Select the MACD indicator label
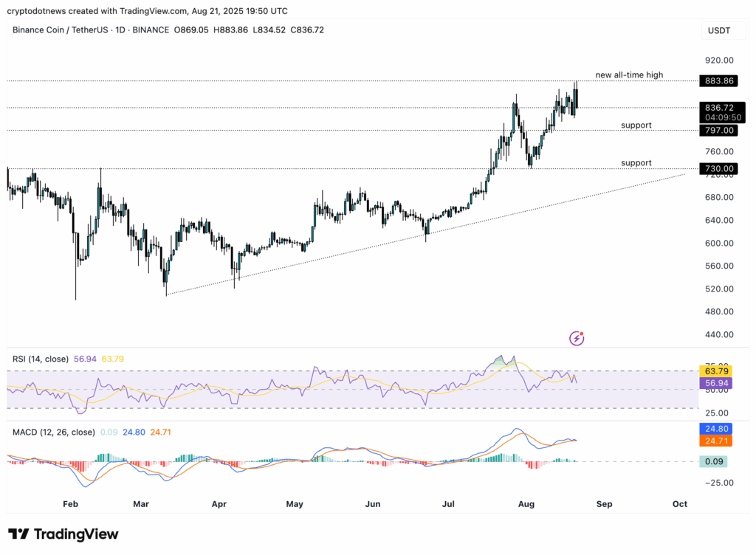 pos(52,432)
